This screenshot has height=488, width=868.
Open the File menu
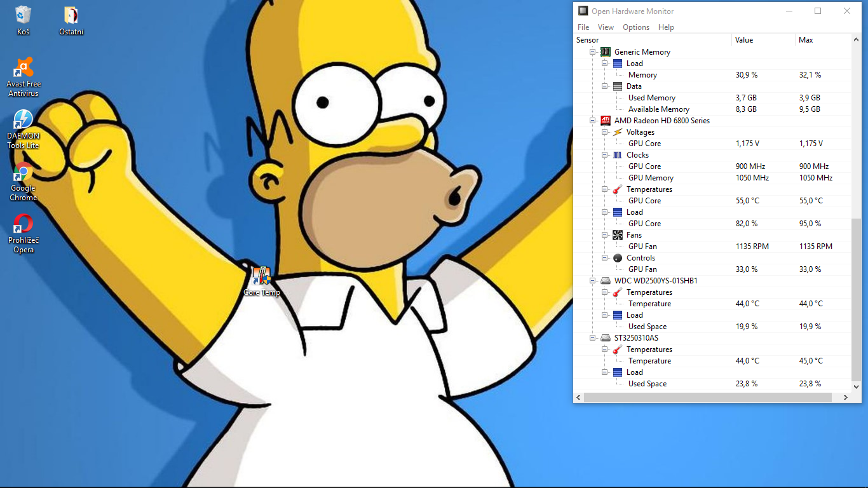click(x=583, y=27)
